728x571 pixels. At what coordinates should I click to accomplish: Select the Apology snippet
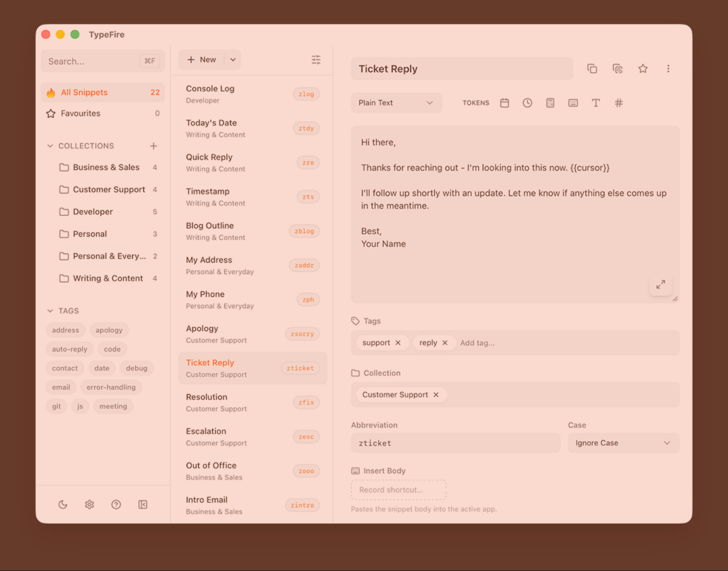pos(253,334)
